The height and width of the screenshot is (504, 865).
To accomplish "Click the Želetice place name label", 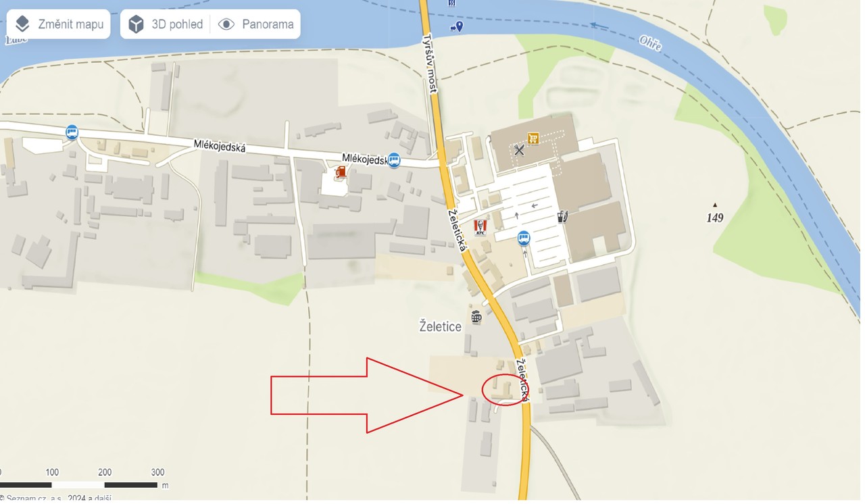I will pos(440,327).
